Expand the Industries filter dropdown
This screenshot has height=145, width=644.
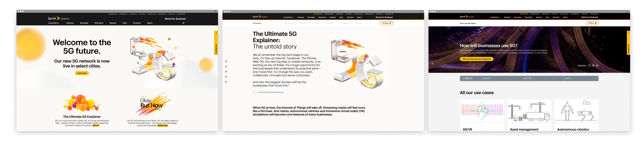529,78
